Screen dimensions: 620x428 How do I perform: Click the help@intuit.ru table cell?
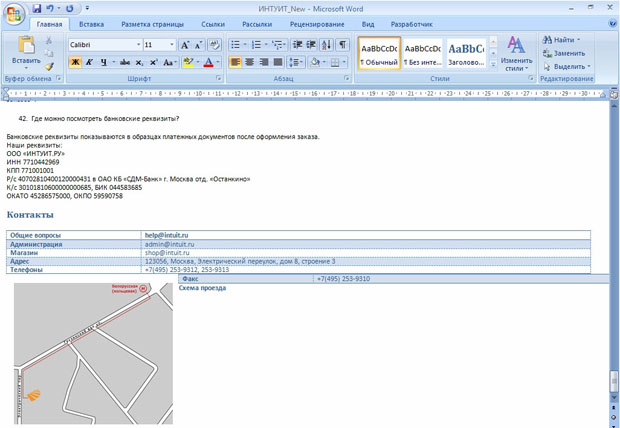[x=366, y=235]
